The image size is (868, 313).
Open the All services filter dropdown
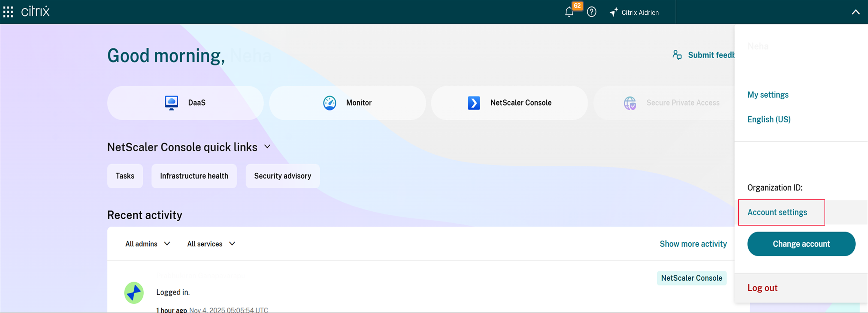pyautogui.click(x=211, y=244)
